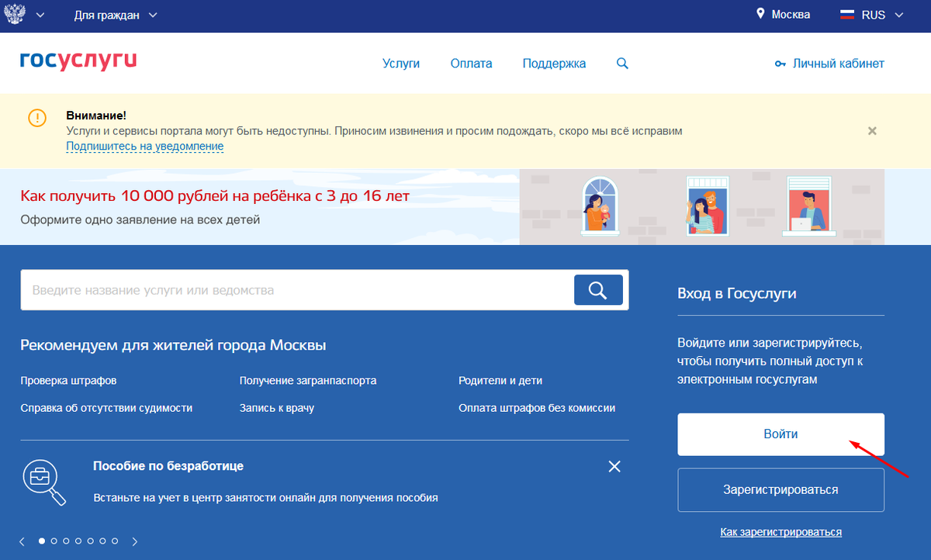Click the Зарегистрироваться button

[x=780, y=490]
